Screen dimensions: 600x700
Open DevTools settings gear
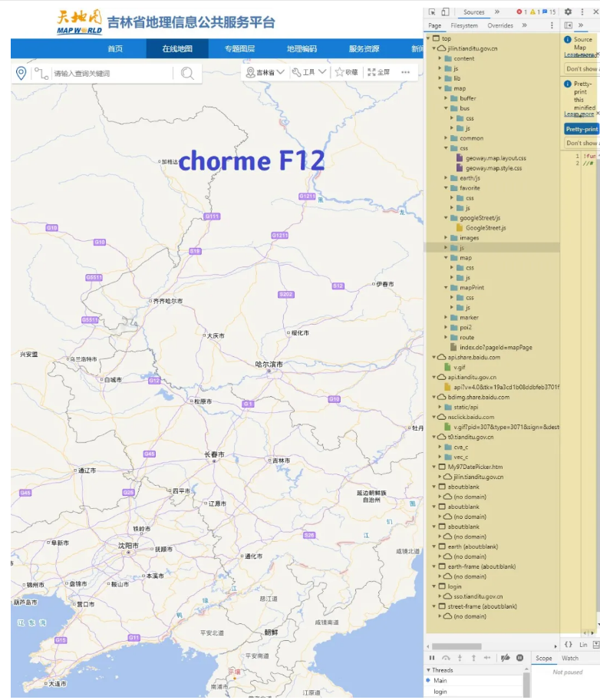pos(568,12)
